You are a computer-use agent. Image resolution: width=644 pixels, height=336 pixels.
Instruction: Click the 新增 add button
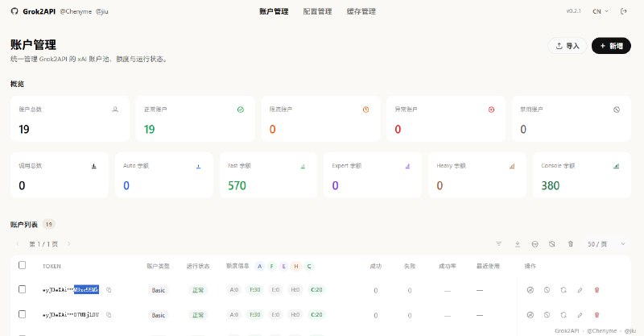tap(611, 46)
